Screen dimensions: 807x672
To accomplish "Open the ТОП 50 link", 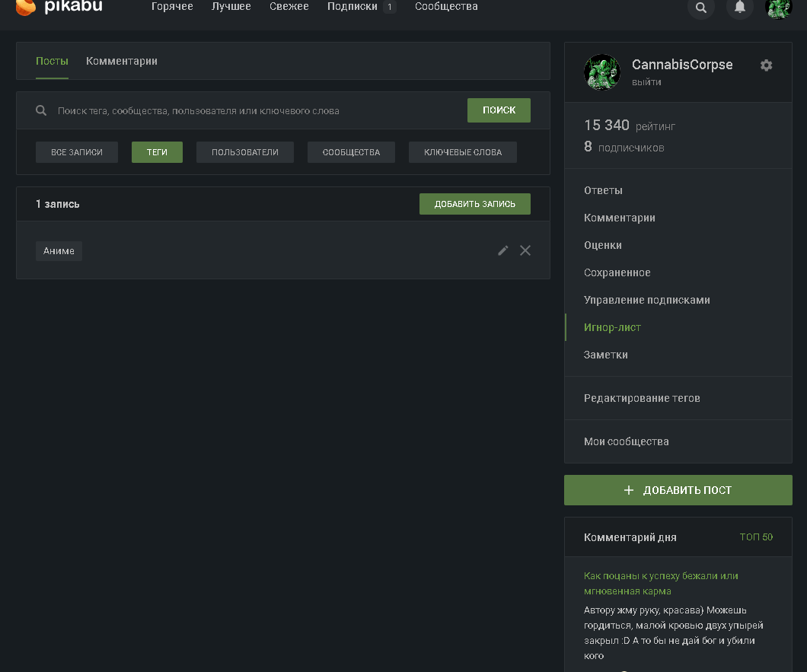I will (x=755, y=537).
